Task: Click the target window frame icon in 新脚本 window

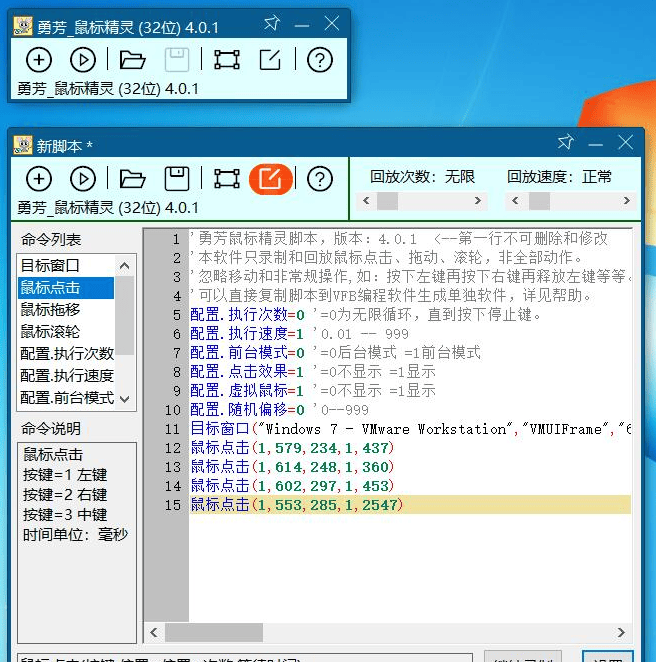Action: (x=227, y=179)
